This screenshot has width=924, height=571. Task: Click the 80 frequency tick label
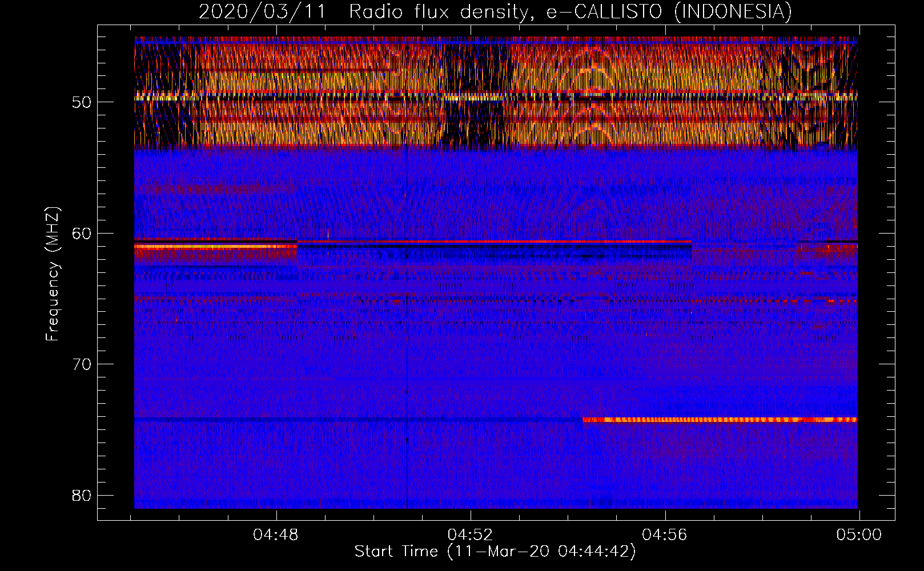[x=82, y=496]
